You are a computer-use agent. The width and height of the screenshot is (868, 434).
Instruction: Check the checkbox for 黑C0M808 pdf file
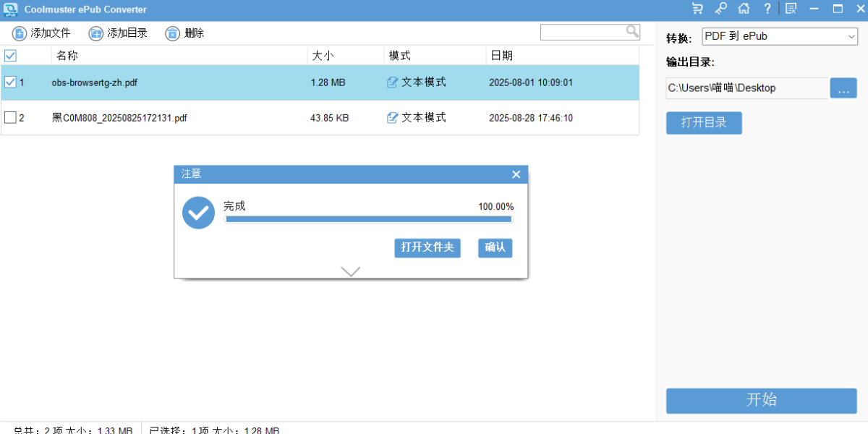click(x=10, y=117)
